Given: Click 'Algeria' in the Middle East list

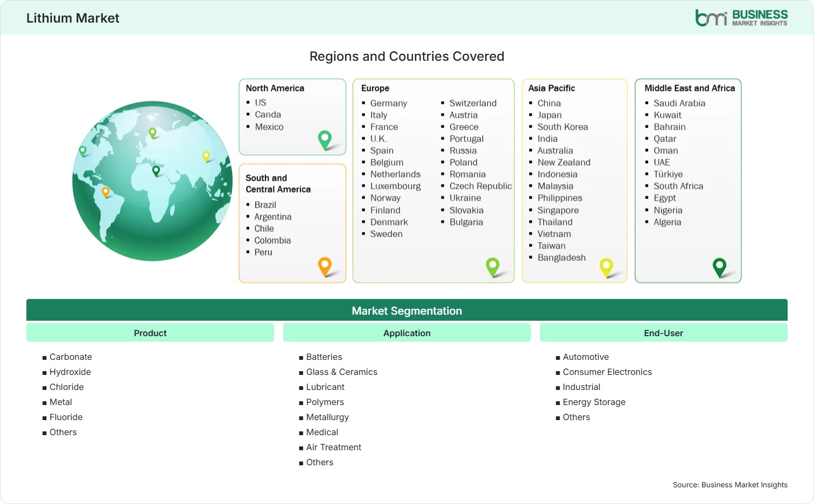Looking at the screenshot, I should (x=668, y=222).
